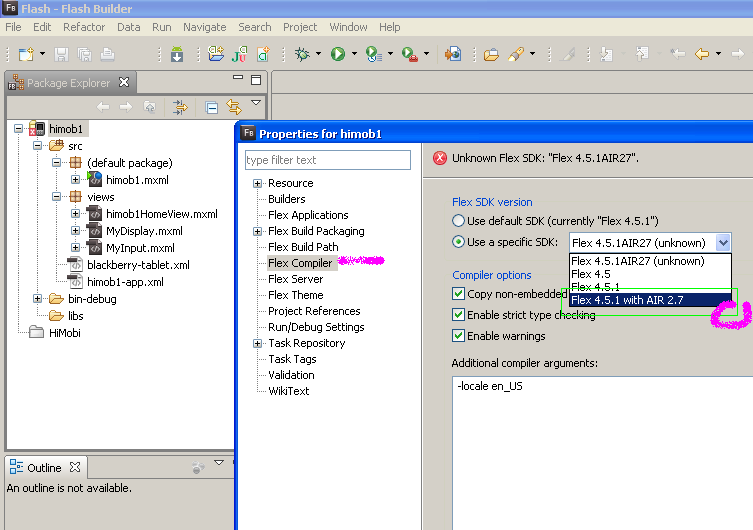Select the Use default SDK radio button
Screen dimensions: 753x530
pyautogui.click(x=458, y=221)
